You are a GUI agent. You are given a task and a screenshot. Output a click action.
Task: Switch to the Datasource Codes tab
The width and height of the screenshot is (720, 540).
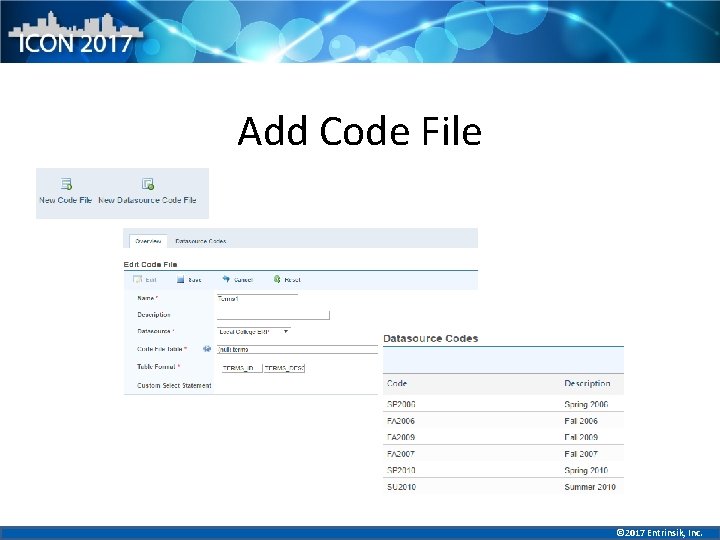click(201, 241)
